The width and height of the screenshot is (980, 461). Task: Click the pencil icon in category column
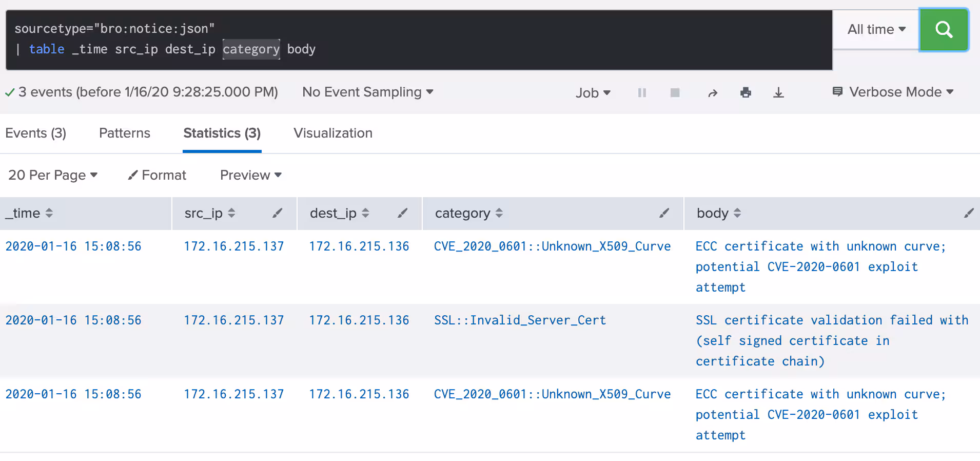pos(664,213)
